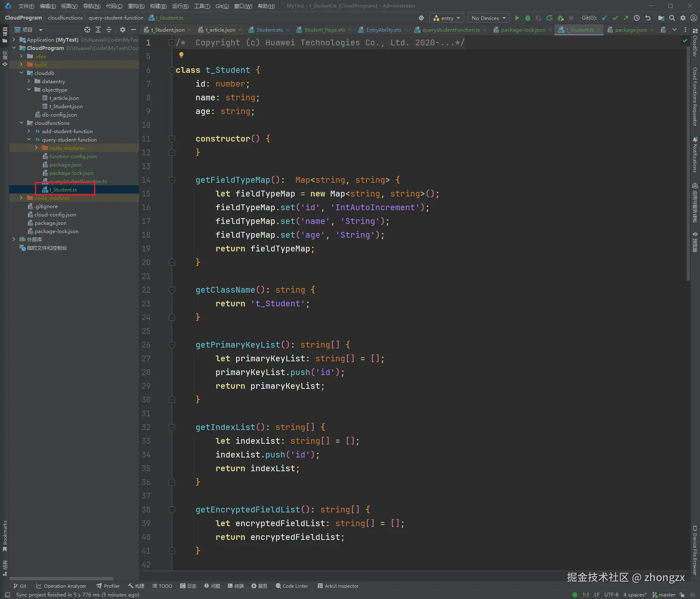Image resolution: width=700 pixels, height=599 pixels.
Task: Run the app with green play button
Action: (x=517, y=18)
